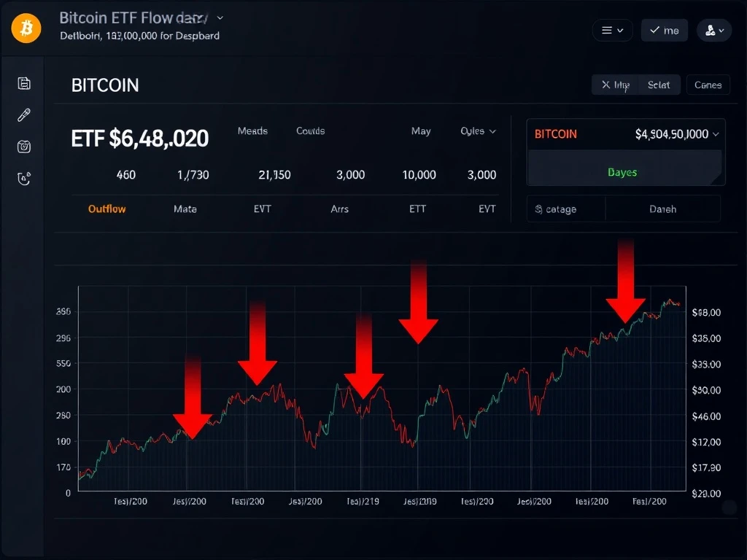Viewport: 747px width, 560px height.
Task: Click the green Bayes button
Action: coord(622,171)
